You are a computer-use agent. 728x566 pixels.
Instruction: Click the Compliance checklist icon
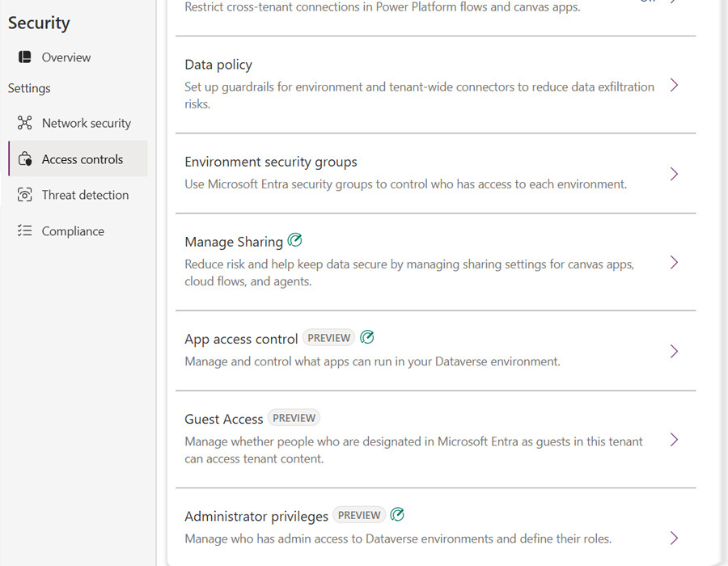pyautogui.click(x=24, y=230)
